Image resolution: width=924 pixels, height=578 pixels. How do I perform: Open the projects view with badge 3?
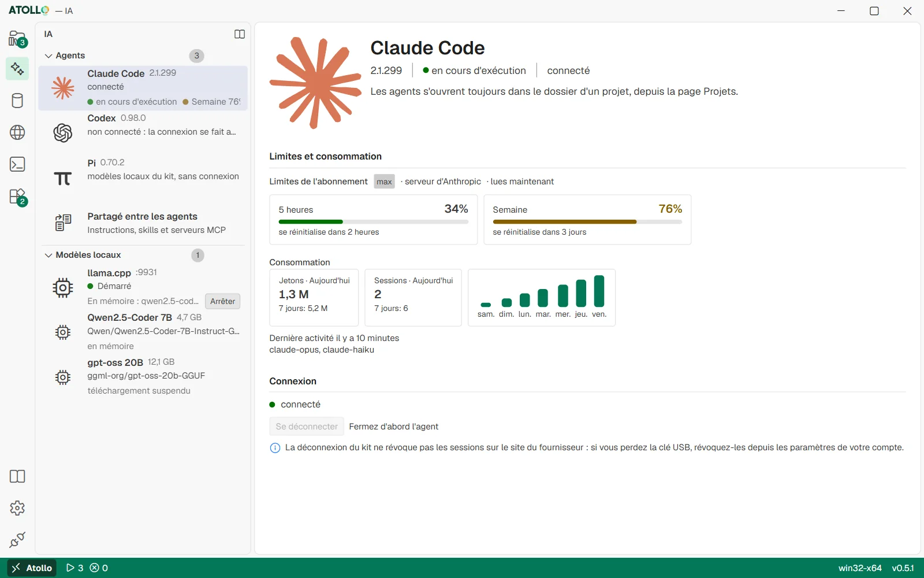point(17,39)
